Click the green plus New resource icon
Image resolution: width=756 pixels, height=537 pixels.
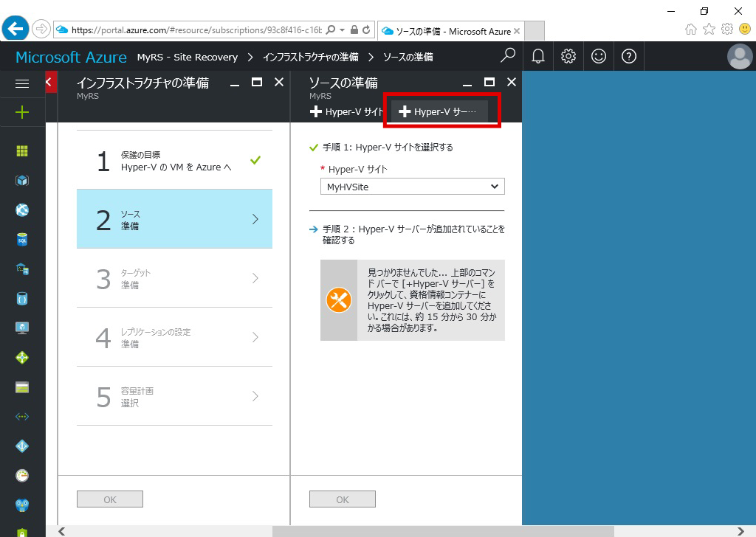(22, 113)
